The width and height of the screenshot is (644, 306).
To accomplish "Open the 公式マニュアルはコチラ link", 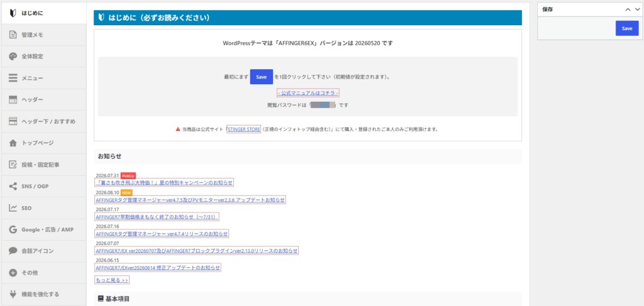I will (308, 93).
